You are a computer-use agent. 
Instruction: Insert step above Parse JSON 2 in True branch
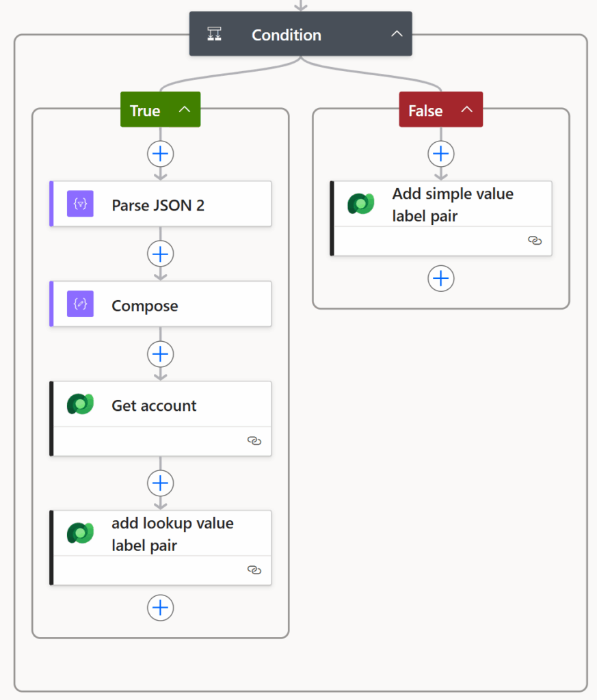(160, 154)
